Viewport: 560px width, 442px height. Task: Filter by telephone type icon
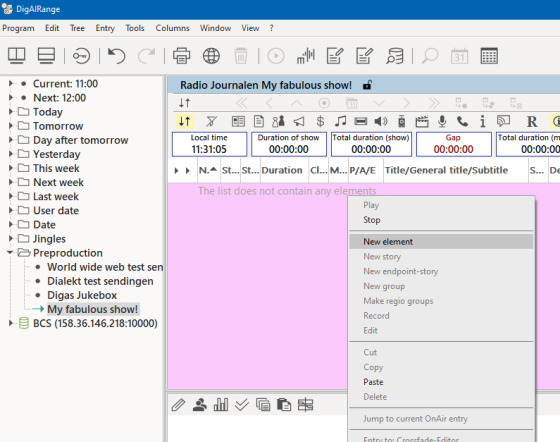[462, 122]
